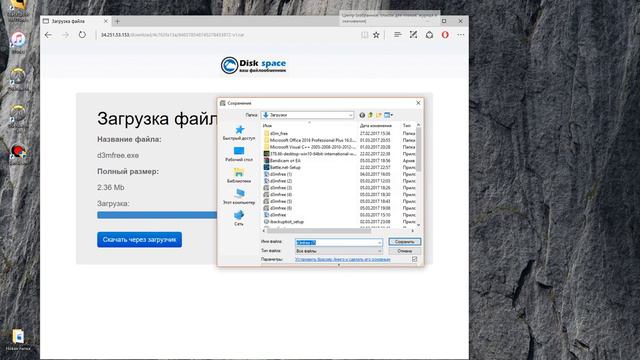The image size is (640, 360).
Task: Select Microsoft Office 2016 Professional Plus folder
Action: 309,140
